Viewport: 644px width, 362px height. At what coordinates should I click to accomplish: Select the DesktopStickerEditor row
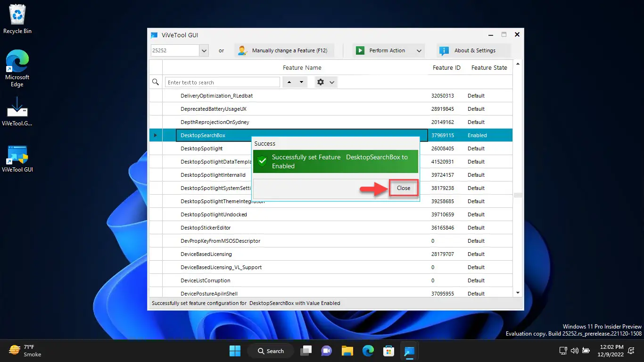point(331,228)
